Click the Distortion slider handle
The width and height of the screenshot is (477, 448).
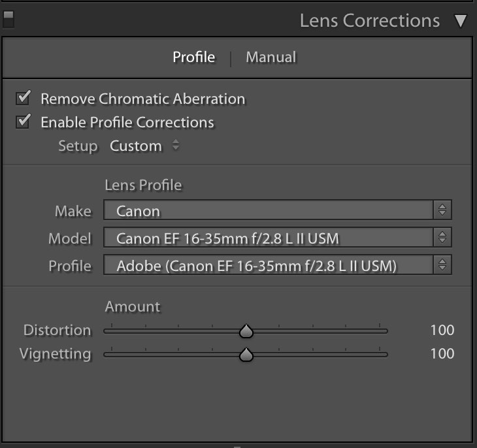(x=246, y=331)
